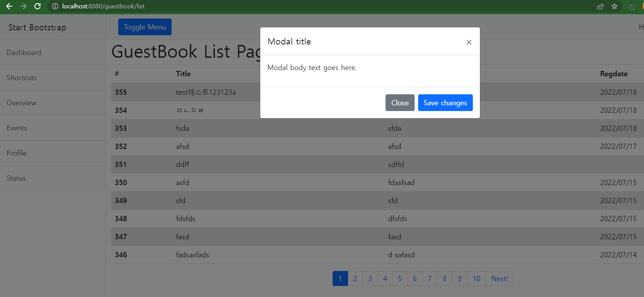The height and width of the screenshot is (297, 644).
Task: Click writer cell sfda
Action: click(x=395, y=128)
